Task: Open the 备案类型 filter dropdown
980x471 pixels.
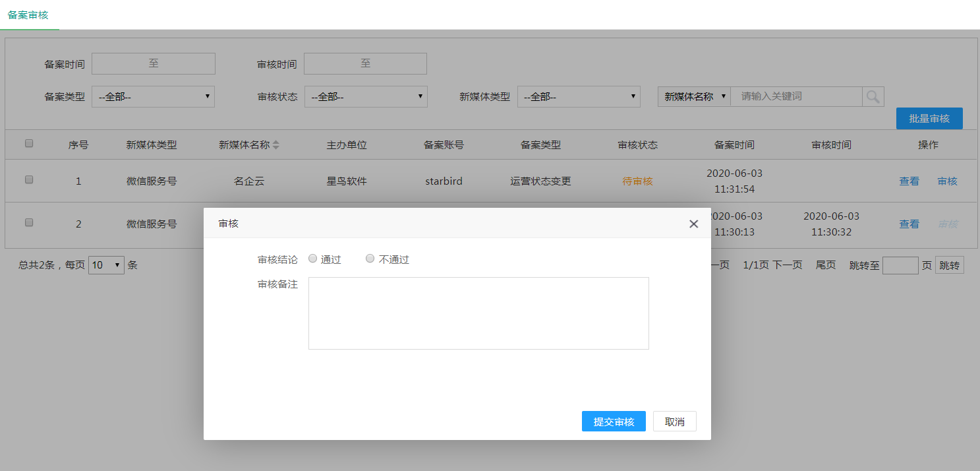Action: [x=154, y=96]
